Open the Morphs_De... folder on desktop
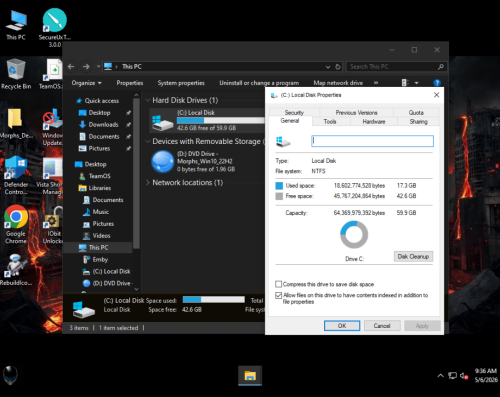Screen dimensions: 500x397 pos(16,123)
